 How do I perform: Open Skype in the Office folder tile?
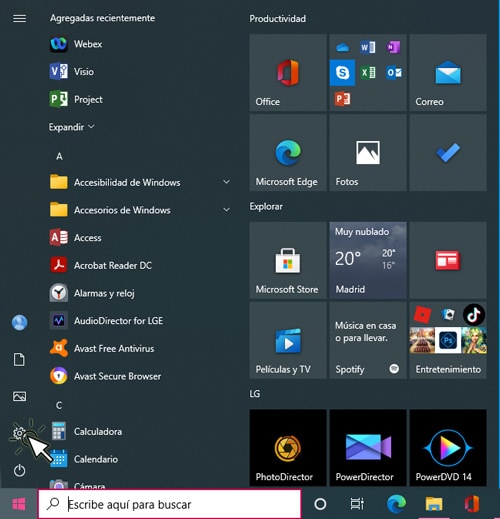[x=342, y=73]
